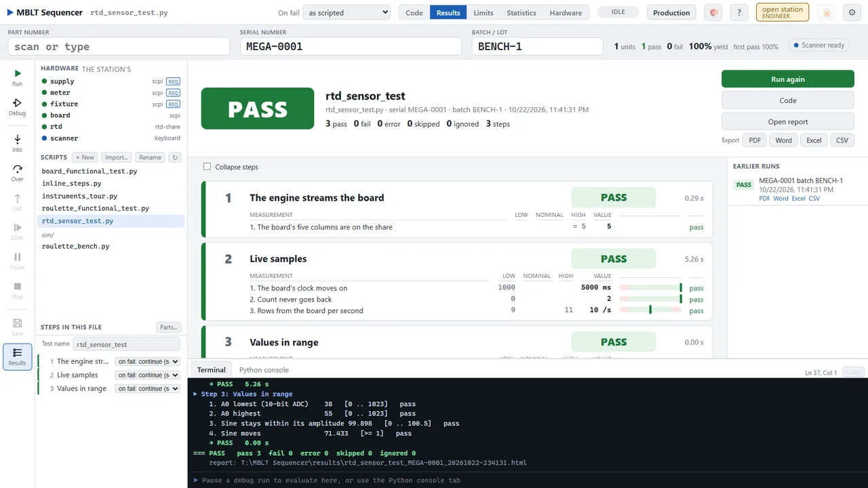Click the Import... scripts button
The image size is (868, 488).
coord(117,157)
